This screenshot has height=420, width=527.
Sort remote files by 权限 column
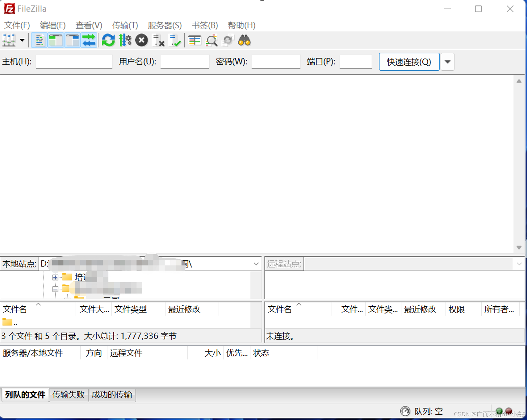pyautogui.click(x=463, y=309)
